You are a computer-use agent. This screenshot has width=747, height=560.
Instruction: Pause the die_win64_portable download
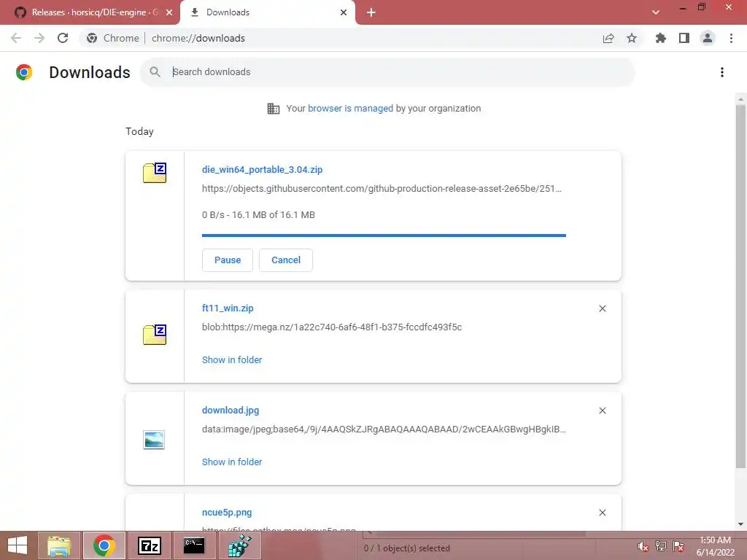[x=228, y=260]
